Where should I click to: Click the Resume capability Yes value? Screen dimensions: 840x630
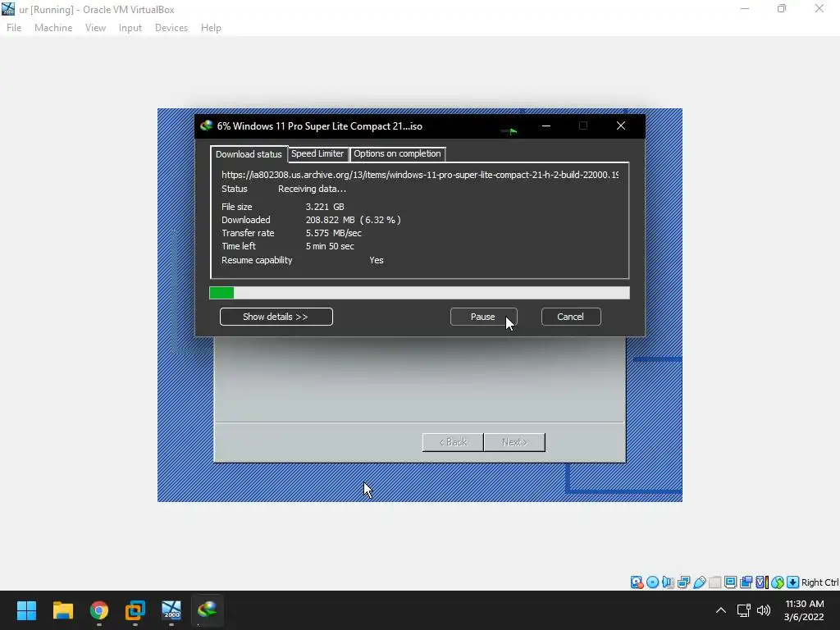pos(376,260)
